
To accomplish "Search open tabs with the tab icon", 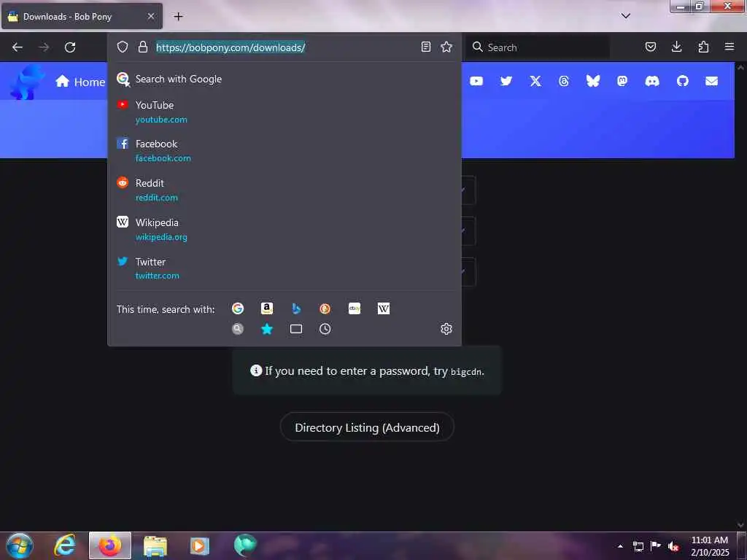I will click(x=296, y=329).
